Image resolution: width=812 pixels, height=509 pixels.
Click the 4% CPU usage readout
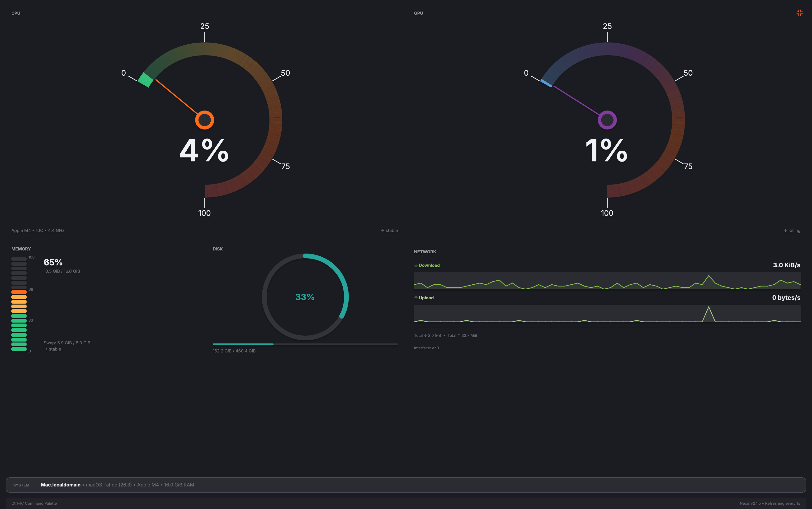click(204, 150)
